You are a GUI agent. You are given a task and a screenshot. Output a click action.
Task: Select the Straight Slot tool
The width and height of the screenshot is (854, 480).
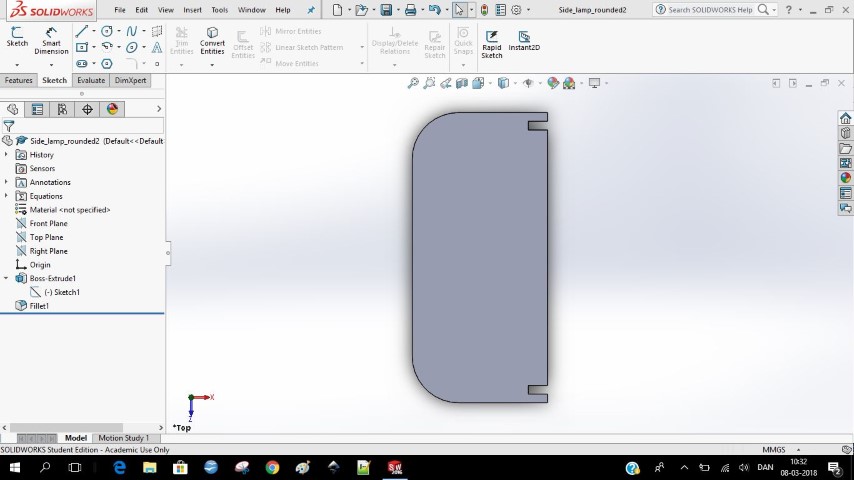click(x=82, y=64)
